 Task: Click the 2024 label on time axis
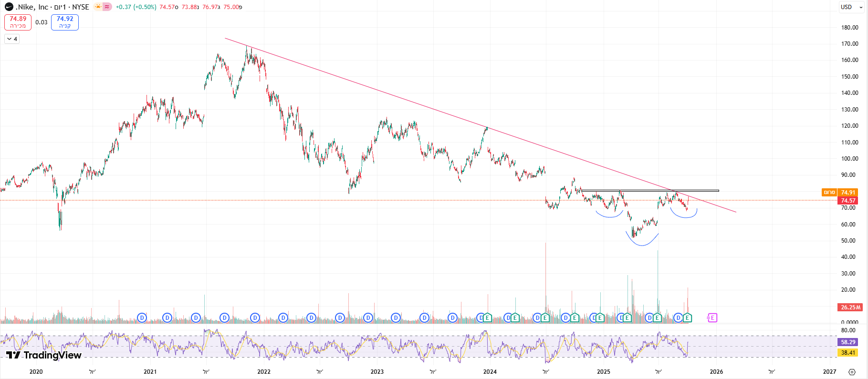point(490,372)
